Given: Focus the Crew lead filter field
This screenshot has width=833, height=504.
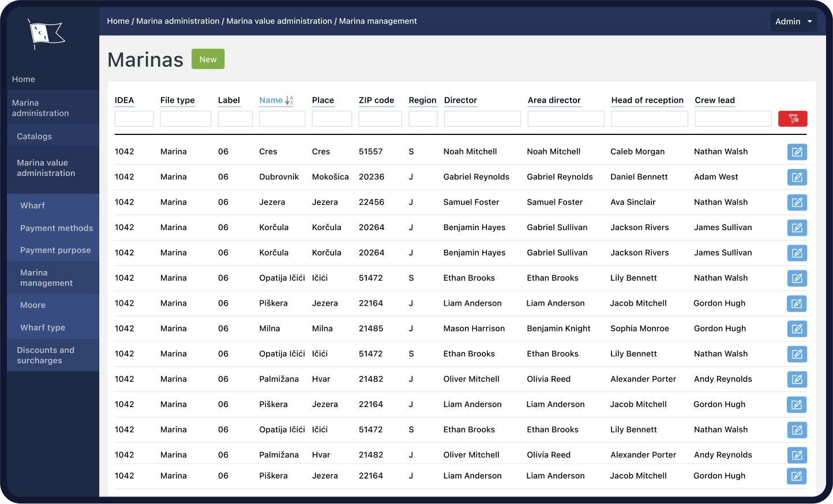Looking at the screenshot, I should (733, 119).
